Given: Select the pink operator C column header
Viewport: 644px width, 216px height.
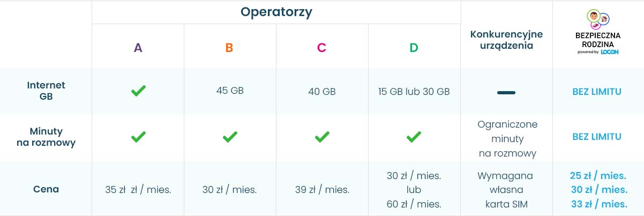Looking at the screenshot, I should point(321,48).
